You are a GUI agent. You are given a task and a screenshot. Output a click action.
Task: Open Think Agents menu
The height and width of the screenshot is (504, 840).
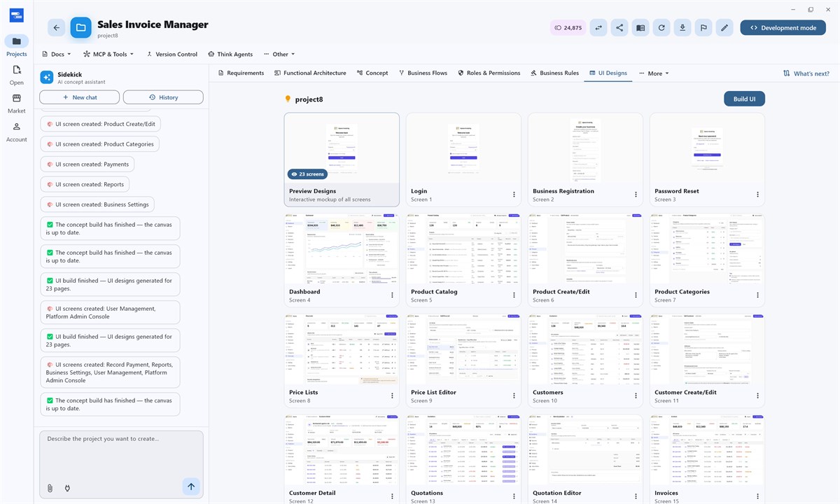pyautogui.click(x=230, y=54)
